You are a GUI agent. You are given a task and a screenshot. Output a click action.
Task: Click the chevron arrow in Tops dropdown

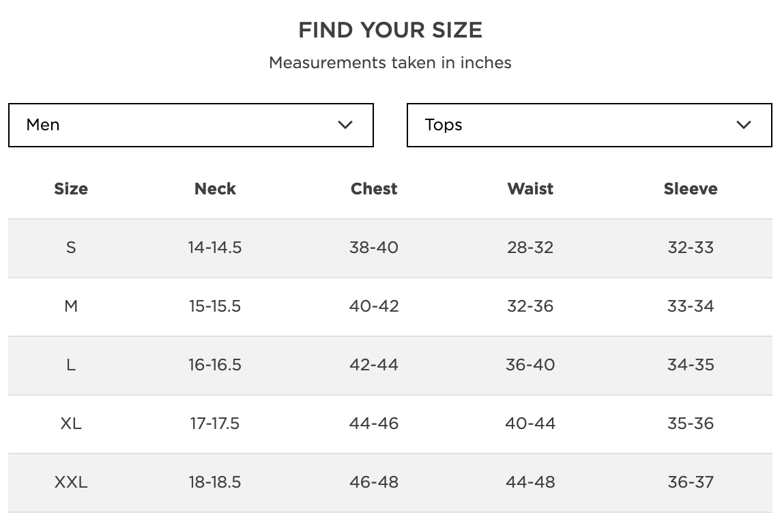click(744, 125)
